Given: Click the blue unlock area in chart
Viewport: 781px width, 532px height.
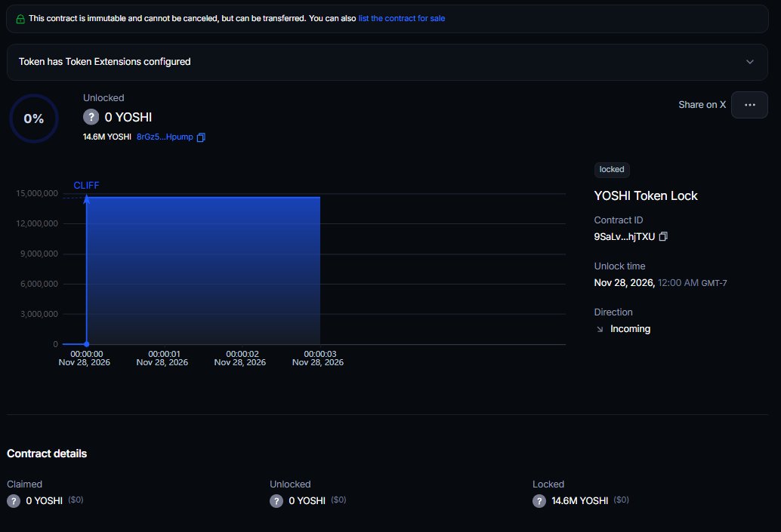Looking at the screenshot, I should point(203,270).
